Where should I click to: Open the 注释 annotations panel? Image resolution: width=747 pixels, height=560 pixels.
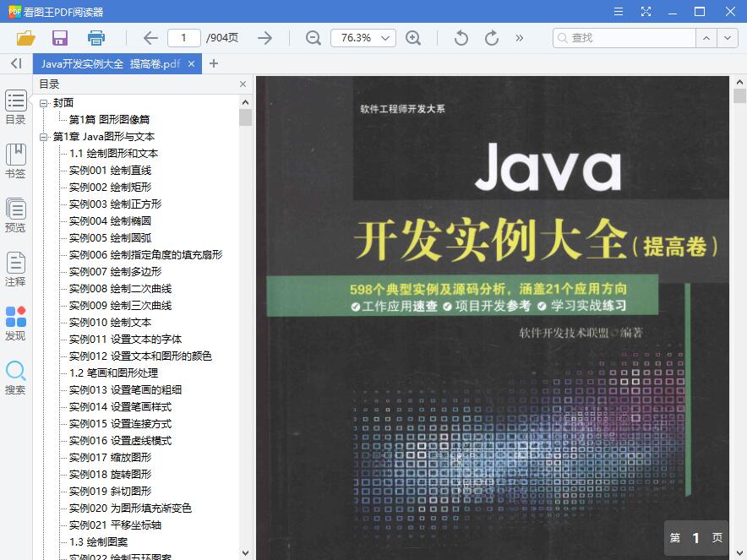pos(16,269)
